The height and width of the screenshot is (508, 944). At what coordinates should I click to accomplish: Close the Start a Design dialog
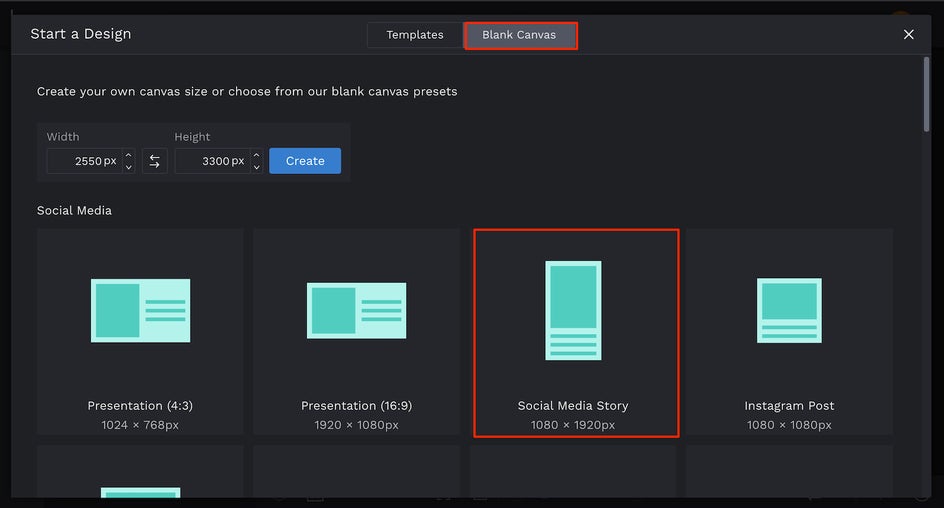point(908,35)
